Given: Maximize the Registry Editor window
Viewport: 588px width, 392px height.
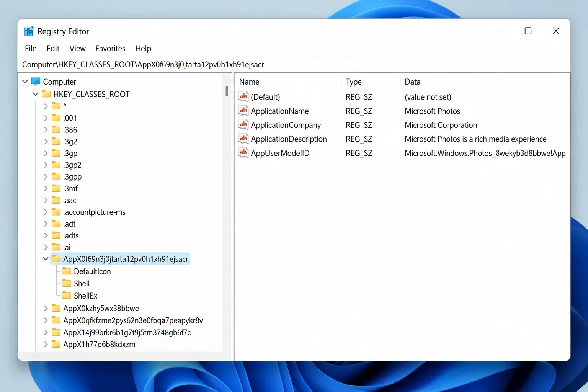Looking at the screenshot, I should pyautogui.click(x=528, y=31).
